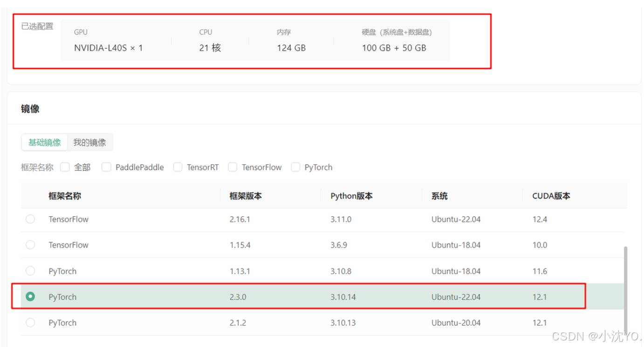
Task: Click framework version 2.1.2 cell
Action: (x=238, y=323)
